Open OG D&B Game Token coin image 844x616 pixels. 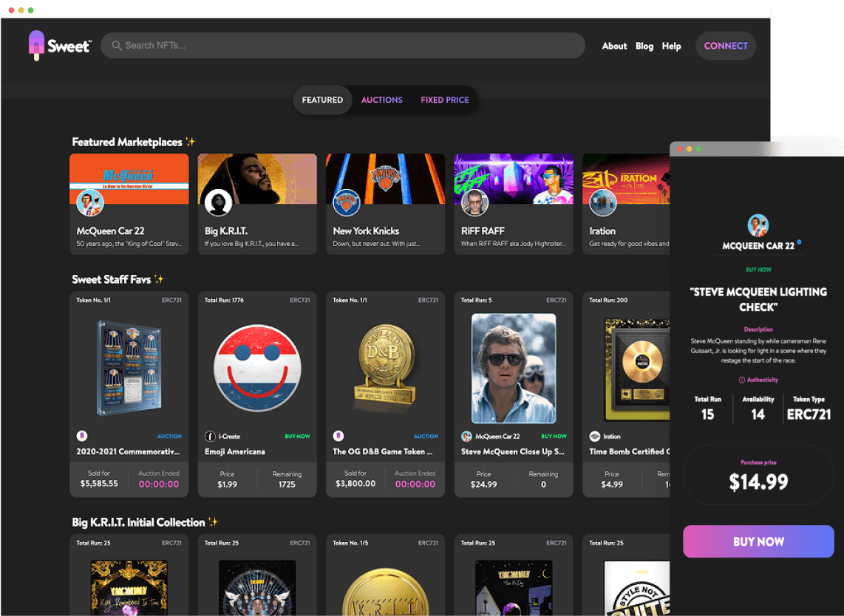[385, 369]
